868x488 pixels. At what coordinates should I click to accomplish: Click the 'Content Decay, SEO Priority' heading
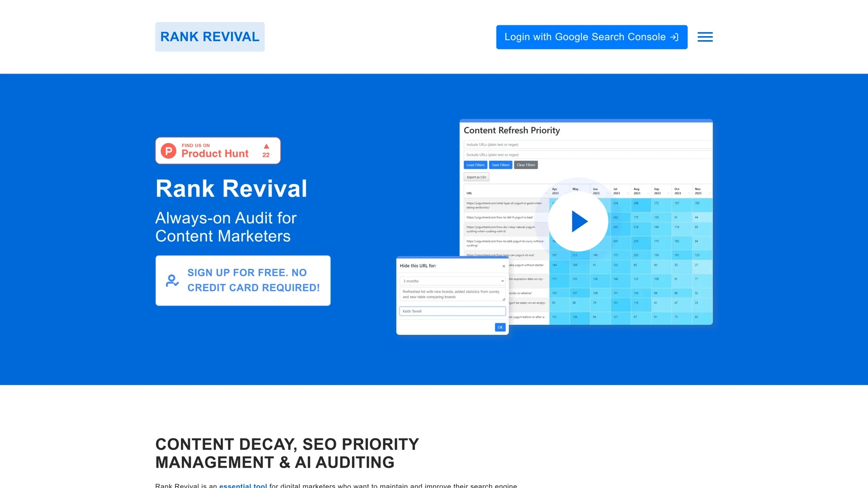point(287,453)
